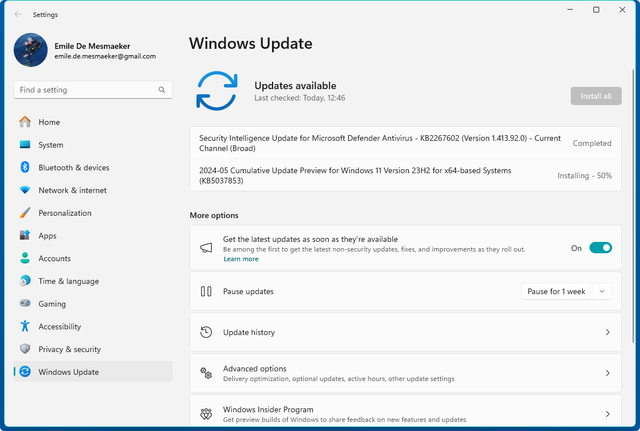Click the Personalization paintbrush icon
640x431 pixels.
pyautogui.click(x=25, y=213)
